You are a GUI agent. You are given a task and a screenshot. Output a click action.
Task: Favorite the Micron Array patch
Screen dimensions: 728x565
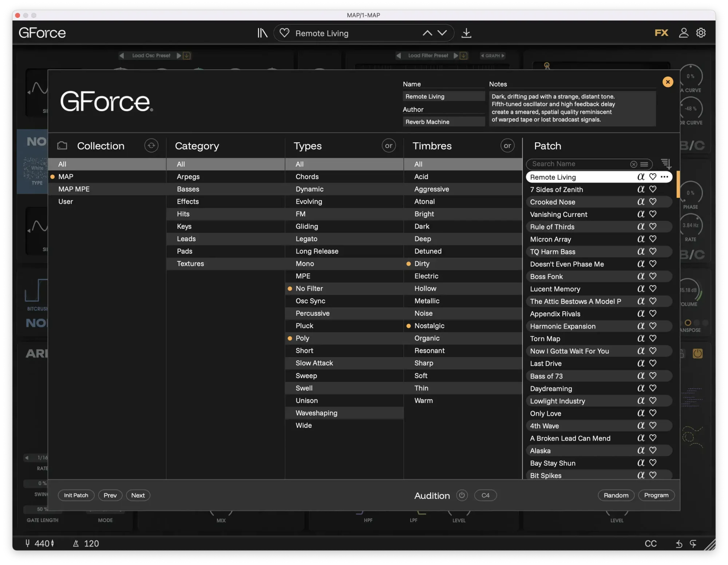pos(653,239)
